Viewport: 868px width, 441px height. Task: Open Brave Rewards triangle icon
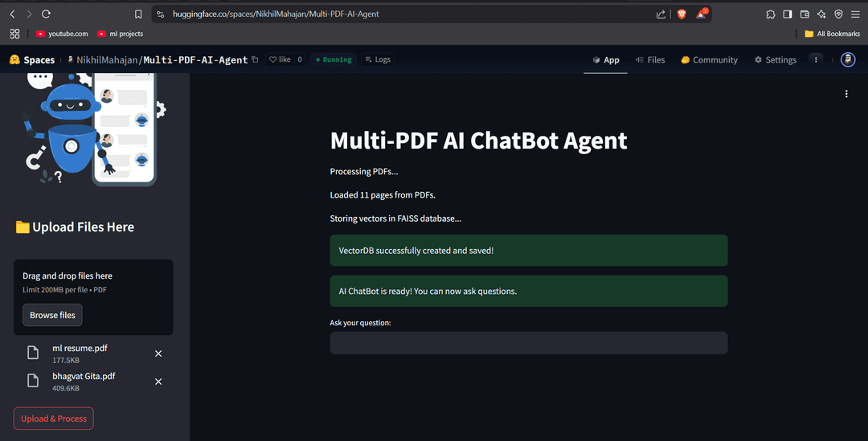click(x=702, y=14)
